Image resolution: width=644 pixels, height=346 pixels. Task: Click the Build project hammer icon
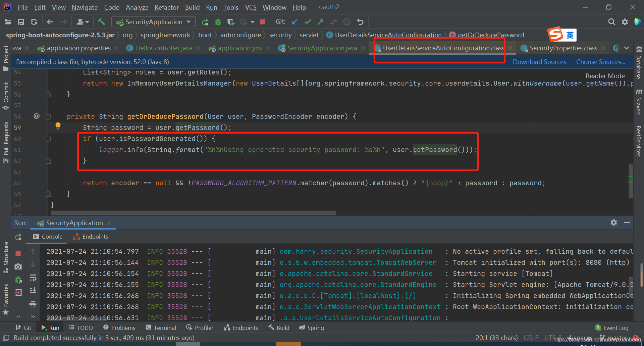coord(101,22)
